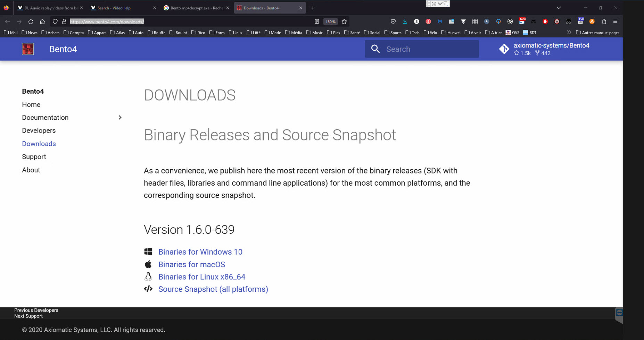Open the Média bookmarks folder
Image resolution: width=644 pixels, height=340 pixels.
(294, 33)
